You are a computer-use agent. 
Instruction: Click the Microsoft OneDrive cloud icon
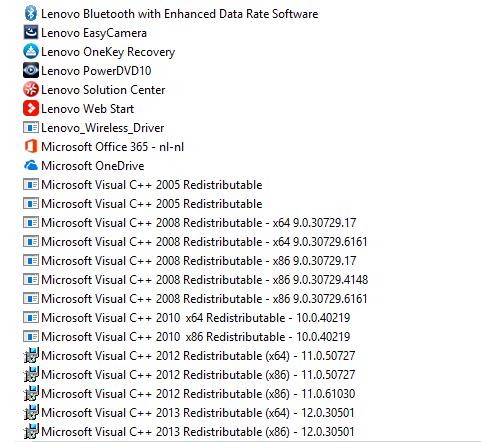pyautogui.click(x=31, y=165)
